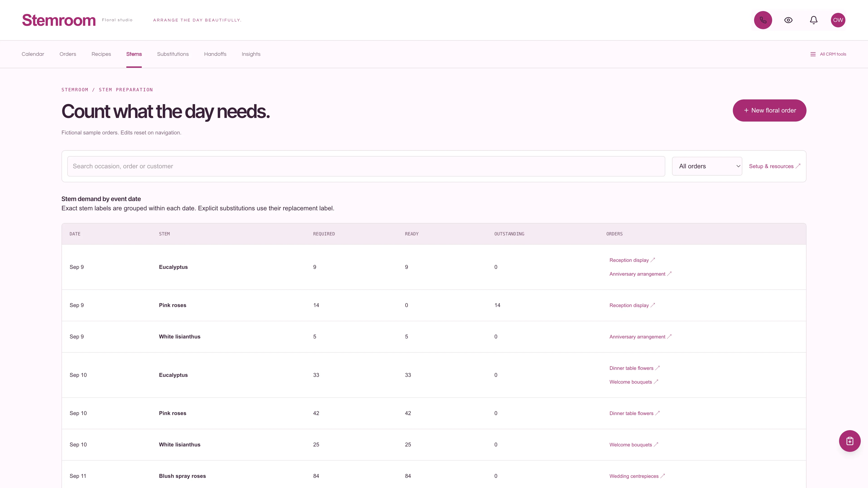868x488 pixels.
Task: Switch to the Calendar tab
Action: click(x=33, y=54)
